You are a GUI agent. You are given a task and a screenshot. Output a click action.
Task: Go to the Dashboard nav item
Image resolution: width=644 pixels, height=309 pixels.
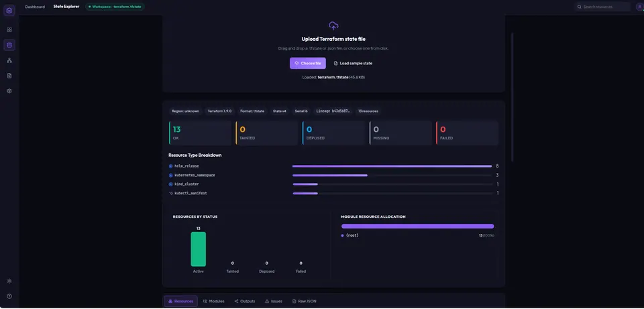tap(35, 7)
